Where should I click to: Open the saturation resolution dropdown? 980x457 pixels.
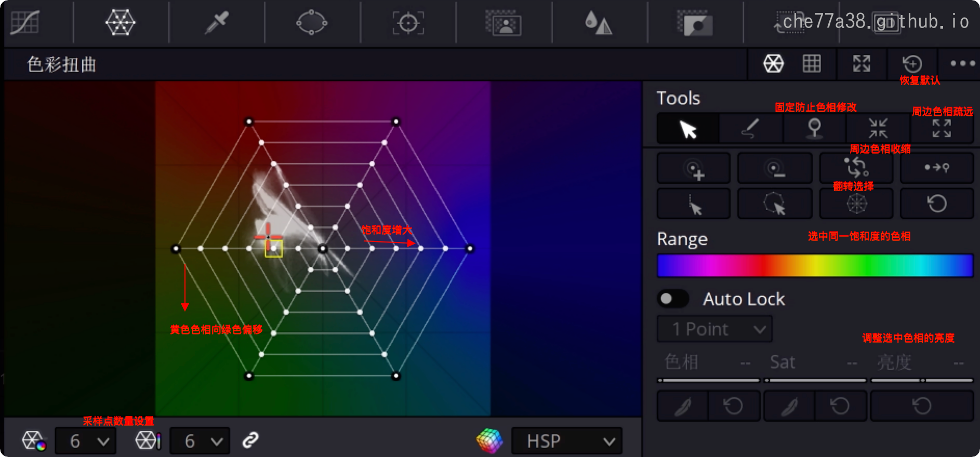tap(200, 441)
